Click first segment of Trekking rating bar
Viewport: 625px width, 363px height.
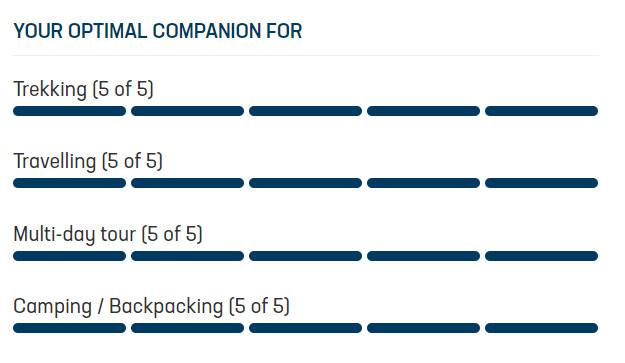click(x=69, y=111)
